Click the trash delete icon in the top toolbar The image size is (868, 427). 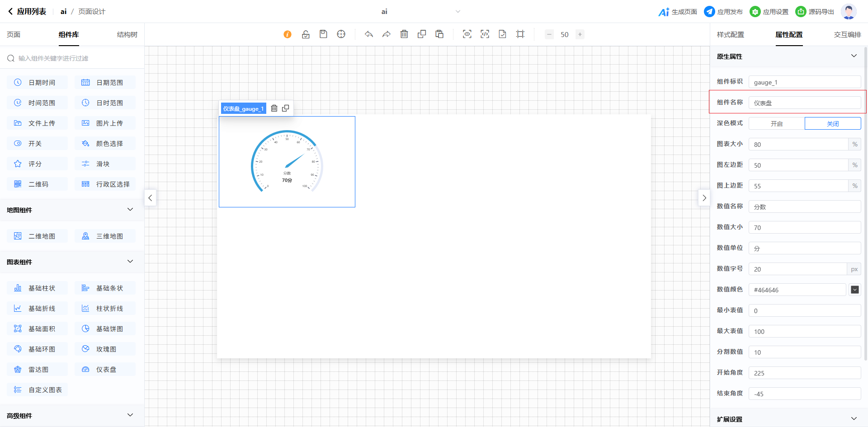coord(404,34)
